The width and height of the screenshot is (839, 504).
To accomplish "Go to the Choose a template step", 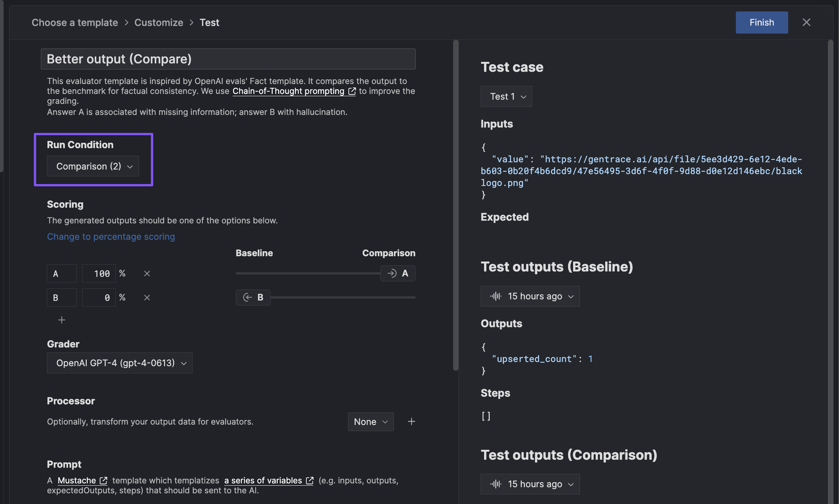I will click(75, 23).
